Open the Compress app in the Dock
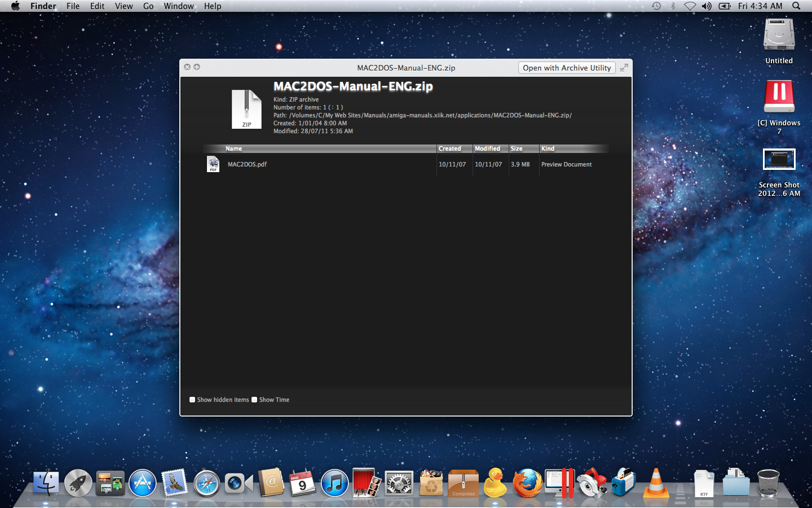This screenshot has width=812, height=508. pos(464,484)
